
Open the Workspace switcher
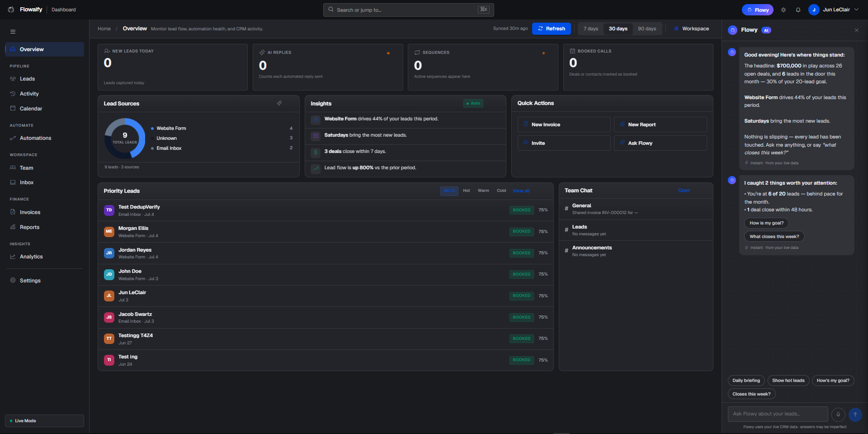691,29
